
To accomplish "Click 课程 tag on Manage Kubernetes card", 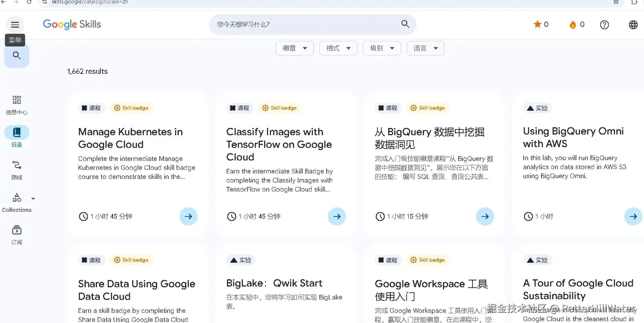I will pyautogui.click(x=91, y=108).
